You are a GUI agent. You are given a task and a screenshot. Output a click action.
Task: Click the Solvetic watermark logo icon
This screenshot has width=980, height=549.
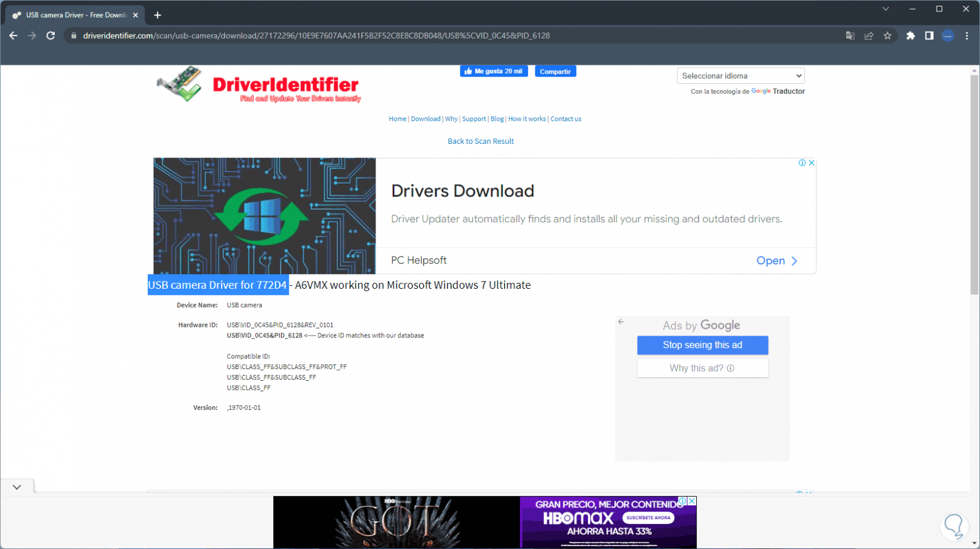954,525
